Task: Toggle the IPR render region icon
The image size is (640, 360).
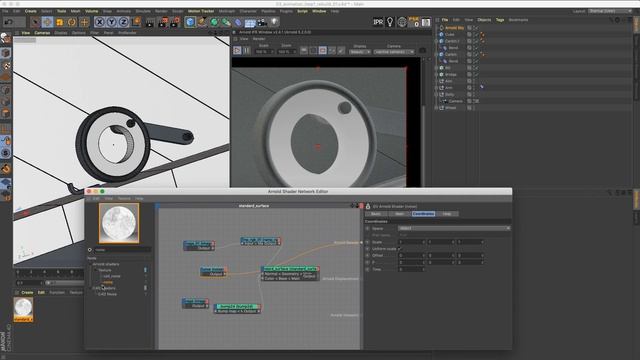Action: coord(322,51)
